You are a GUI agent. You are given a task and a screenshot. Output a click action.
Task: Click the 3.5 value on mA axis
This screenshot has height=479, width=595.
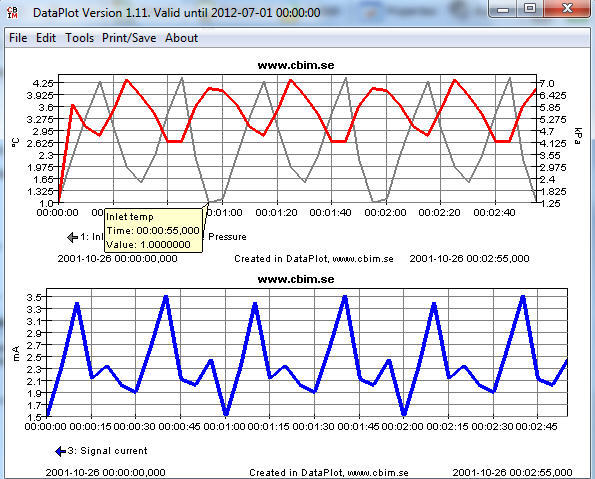tap(34, 297)
